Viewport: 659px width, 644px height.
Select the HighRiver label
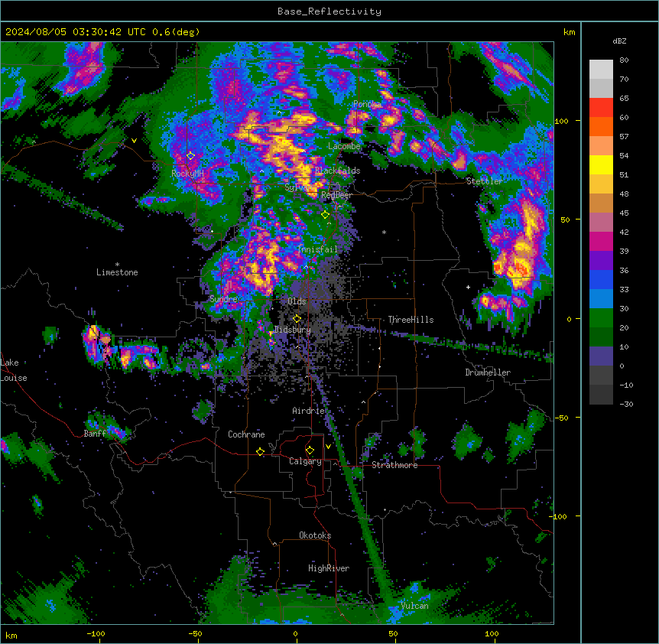(x=329, y=568)
